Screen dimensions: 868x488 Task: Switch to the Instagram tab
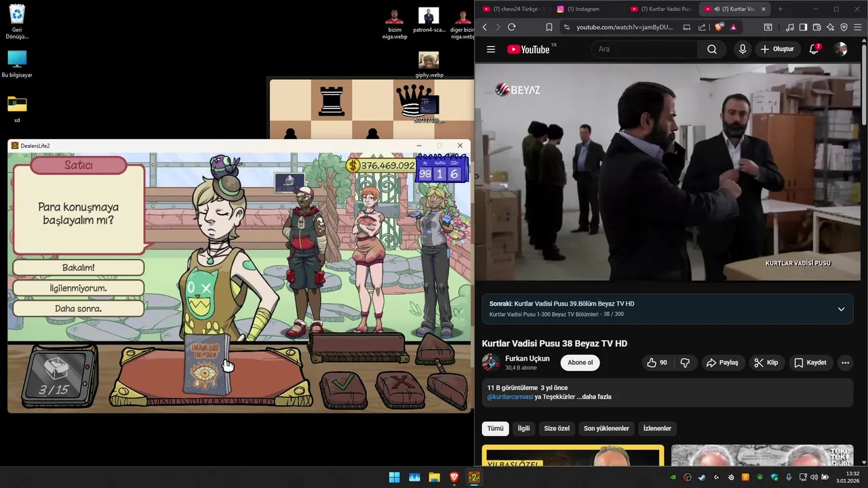tap(585, 9)
